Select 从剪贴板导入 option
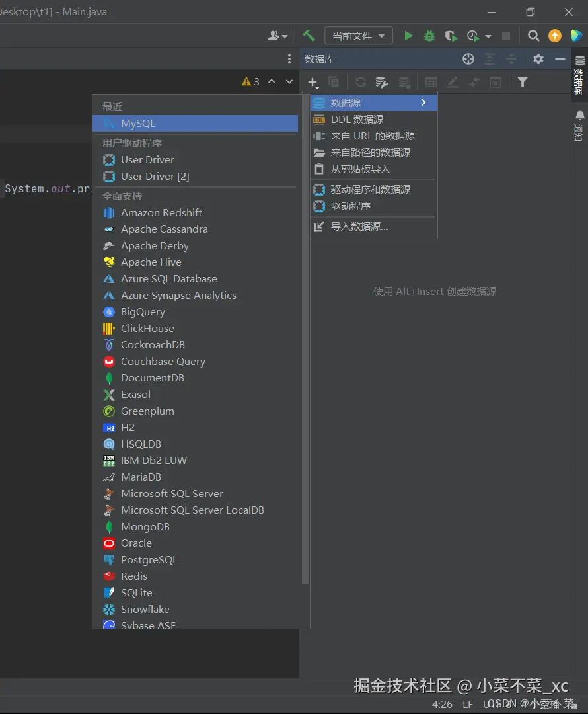The height and width of the screenshot is (714, 588). point(374,169)
